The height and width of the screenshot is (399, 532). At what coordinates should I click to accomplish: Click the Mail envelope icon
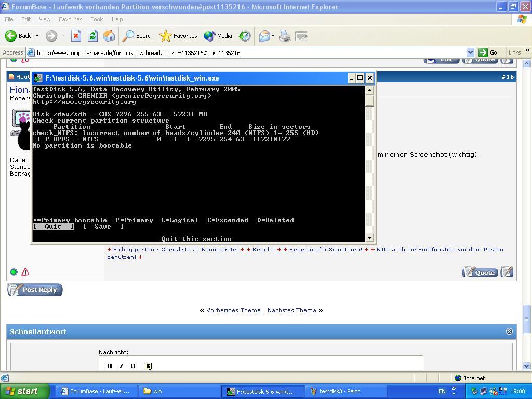coord(264,36)
